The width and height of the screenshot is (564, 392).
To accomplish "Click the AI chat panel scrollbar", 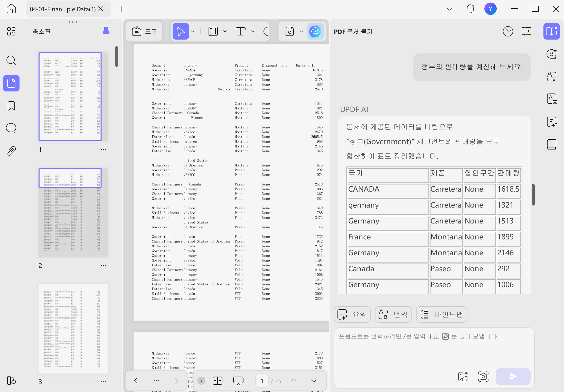I will coord(533,195).
